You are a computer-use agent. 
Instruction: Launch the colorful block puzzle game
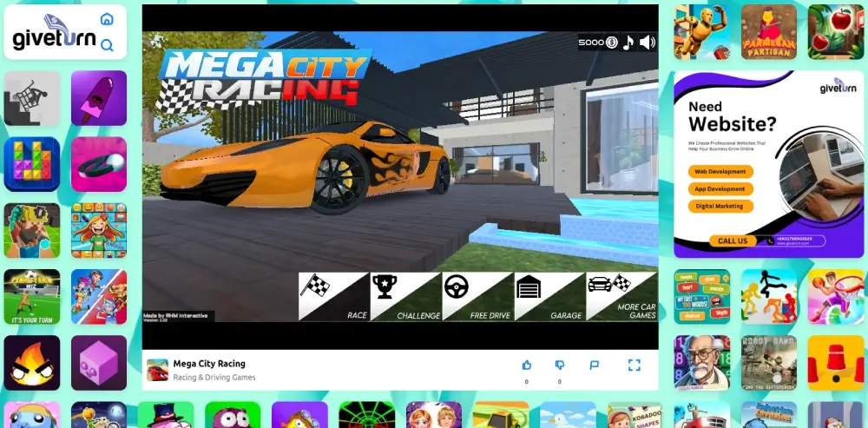(32, 164)
